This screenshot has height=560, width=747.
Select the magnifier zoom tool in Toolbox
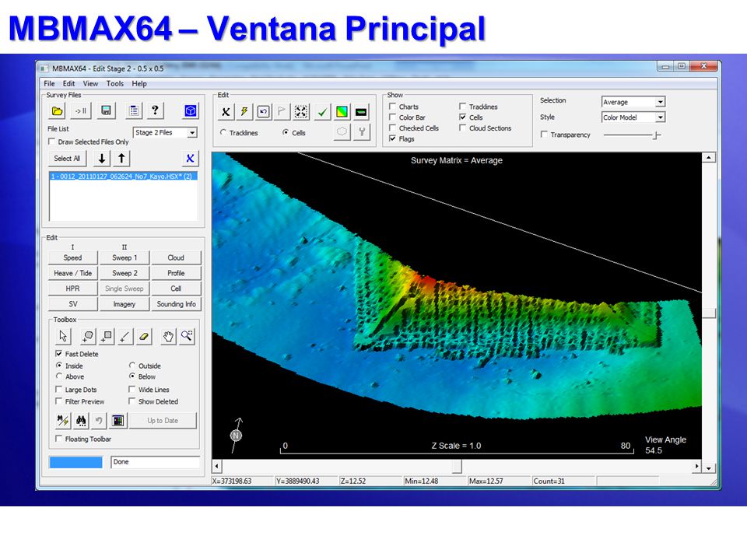click(187, 336)
